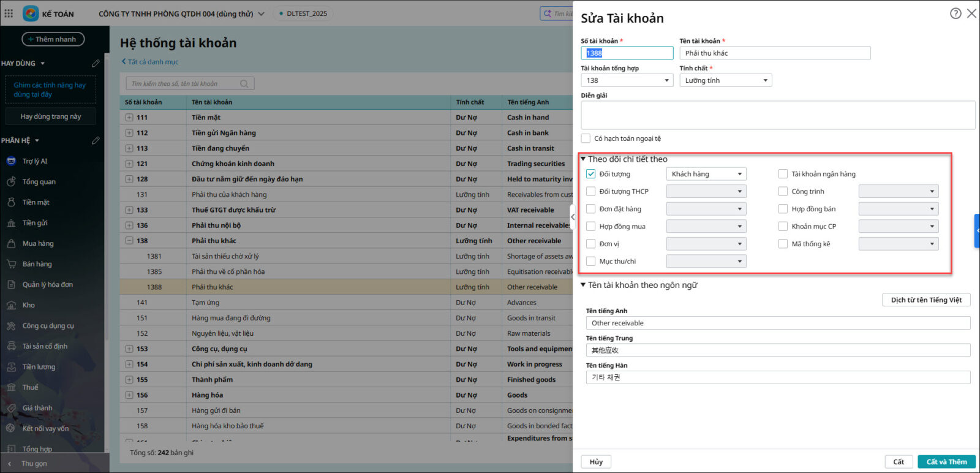The height and width of the screenshot is (473, 980).
Task: Click the Kho warehouse icon
Action: (x=11, y=305)
